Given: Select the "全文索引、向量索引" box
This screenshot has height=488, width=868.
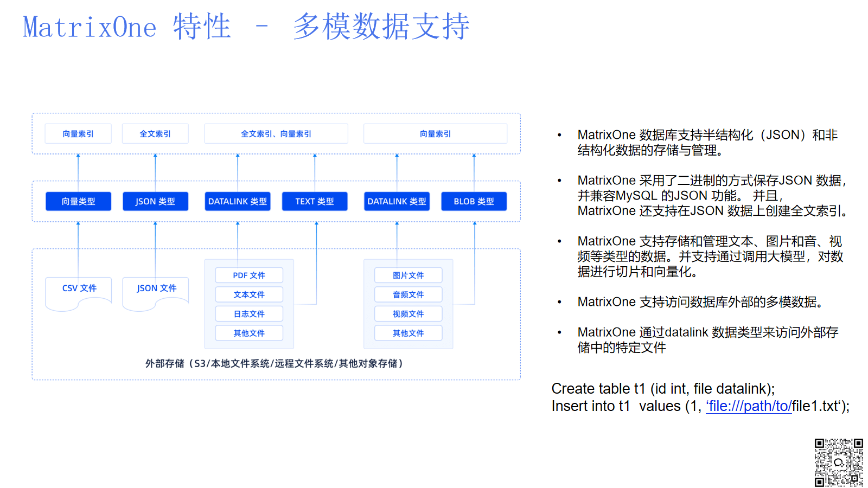Looking at the screenshot, I should [x=276, y=134].
